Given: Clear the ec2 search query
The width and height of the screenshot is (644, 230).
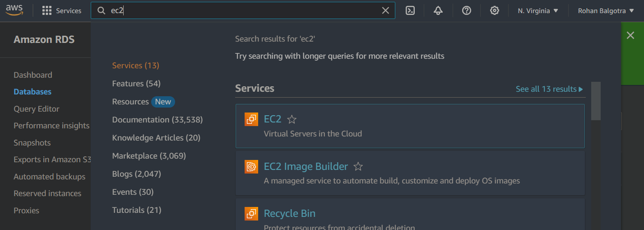Looking at the screenshot, I should 385,10.
